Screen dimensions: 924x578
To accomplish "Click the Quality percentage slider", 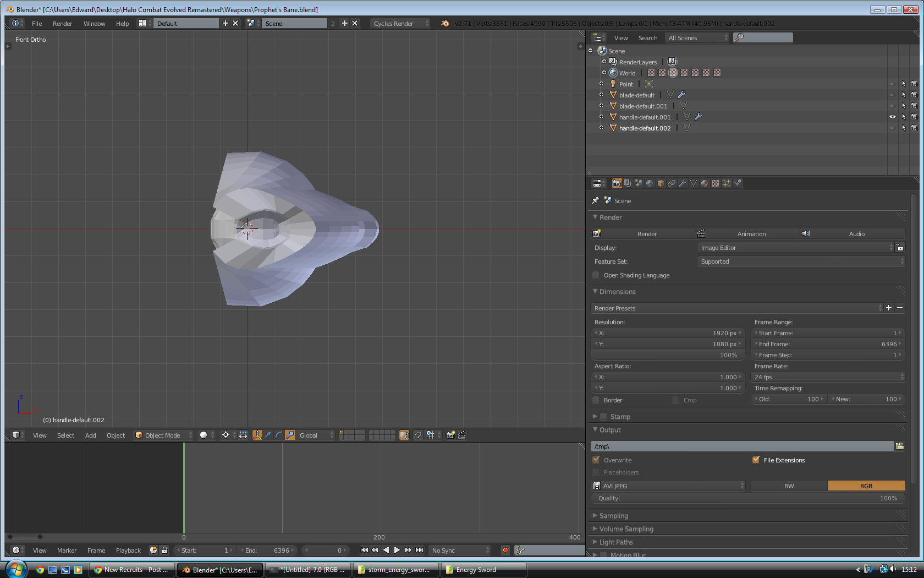I will (747, 498).
